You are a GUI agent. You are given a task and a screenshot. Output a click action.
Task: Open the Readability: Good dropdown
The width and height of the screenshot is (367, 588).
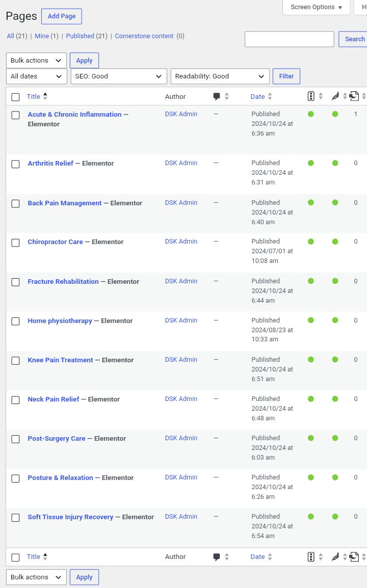[x=220, y=76]
